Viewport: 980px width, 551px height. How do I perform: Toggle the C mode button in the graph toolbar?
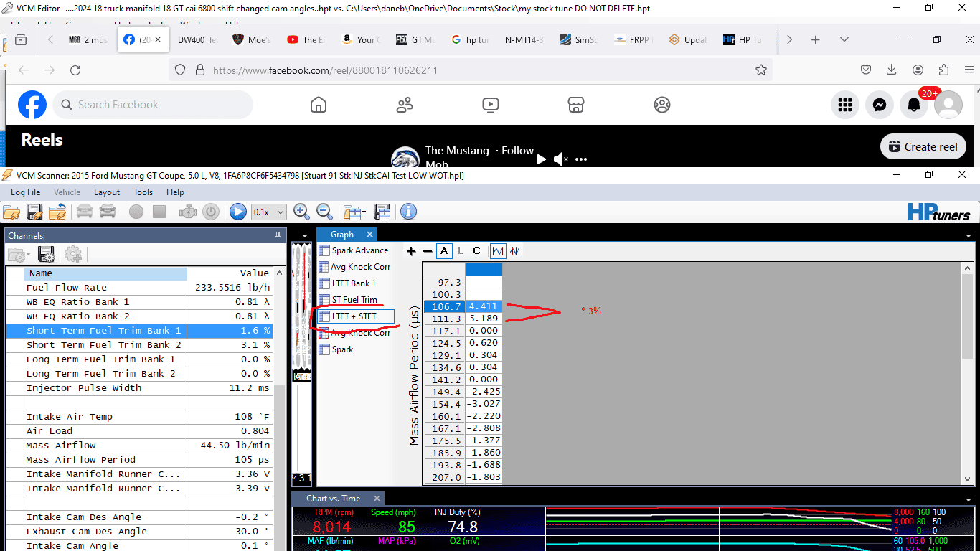pos(476,251)
